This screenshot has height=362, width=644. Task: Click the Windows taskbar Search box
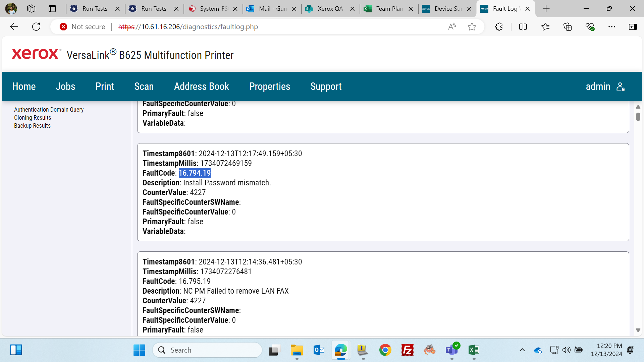click(208, 350)
